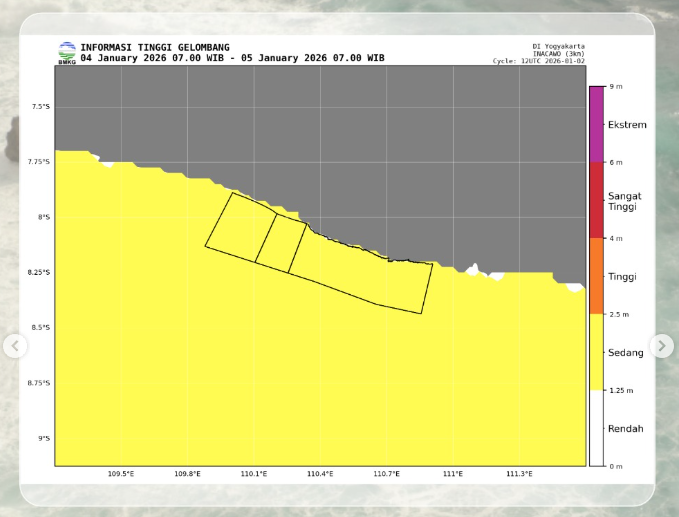Click the 110.1°E longitude axis label
679x517 pixels.
pyautogui.click(x=254, y=473)
